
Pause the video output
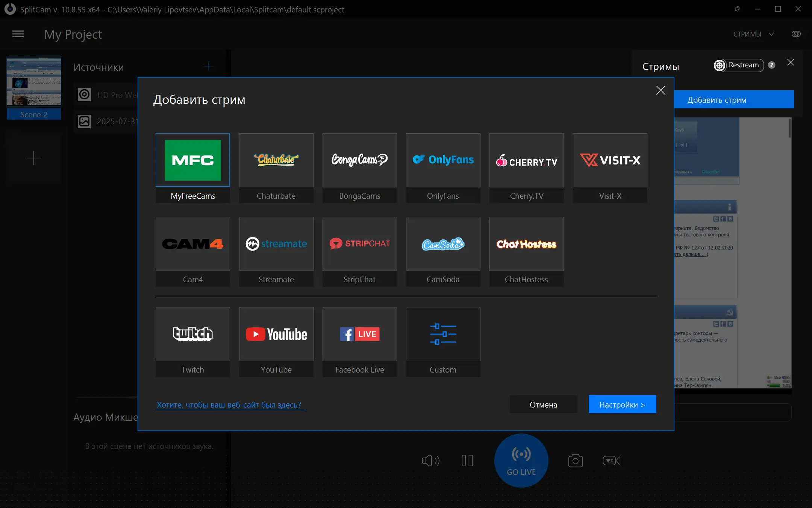[x=467, y=461]
